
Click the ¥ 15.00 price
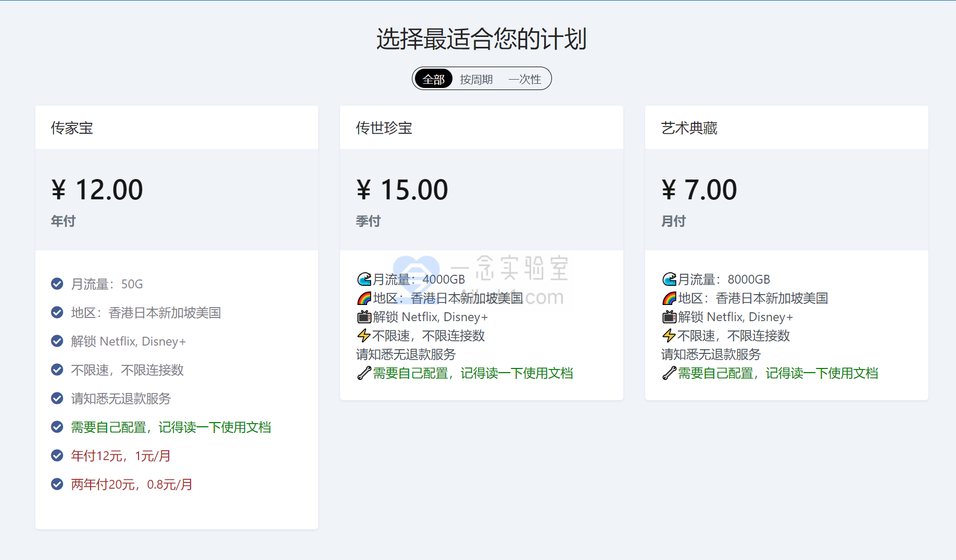pos(402,189)
